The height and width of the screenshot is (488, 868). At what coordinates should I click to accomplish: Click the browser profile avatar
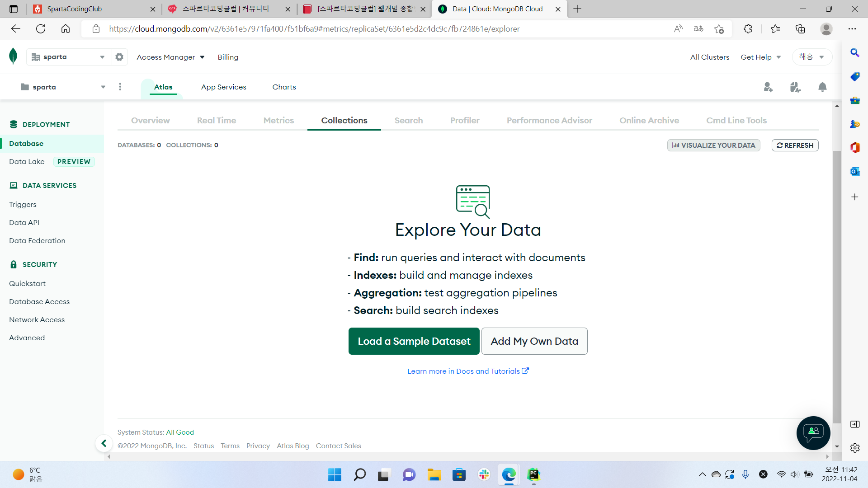coord(826,29)
